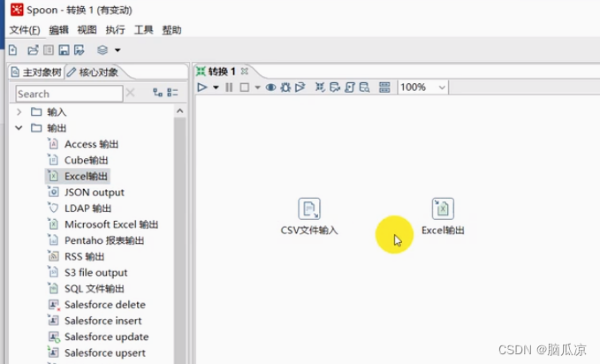
Task: Open the stop options dropdown arrow
Action: pyautogui.click(x=257, y=87)
